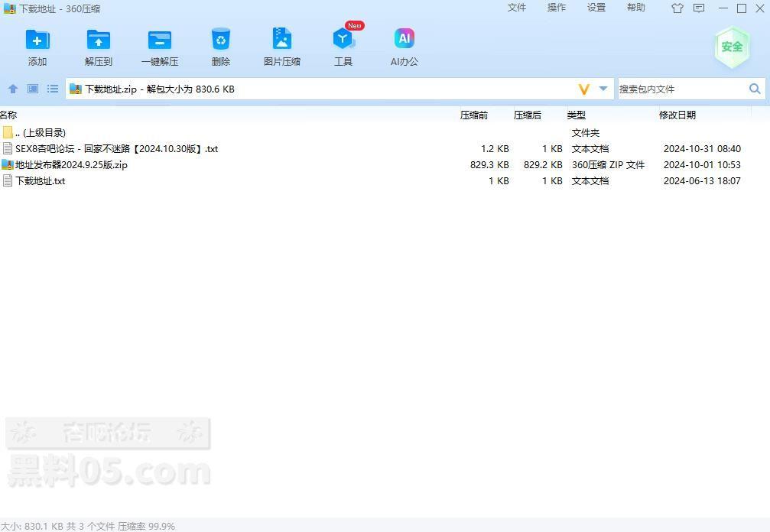Click the Add (添加) toolbar icon
This screenshot has width=770, height=532.
[x=37, y=41]
